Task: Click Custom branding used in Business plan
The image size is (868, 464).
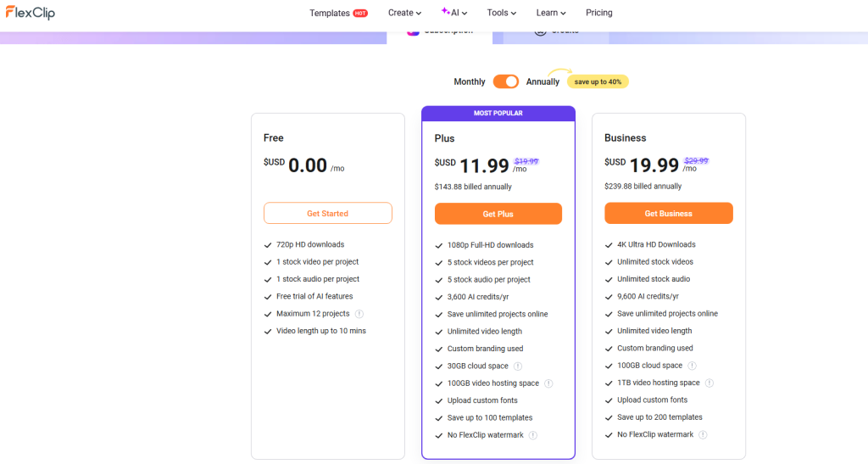Action: pos(655,348)
